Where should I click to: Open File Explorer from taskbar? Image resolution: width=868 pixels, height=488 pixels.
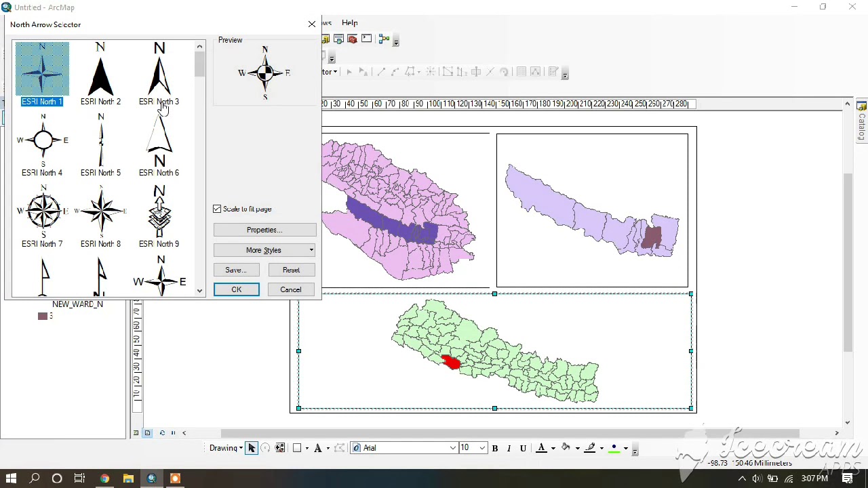pos(128,479)
